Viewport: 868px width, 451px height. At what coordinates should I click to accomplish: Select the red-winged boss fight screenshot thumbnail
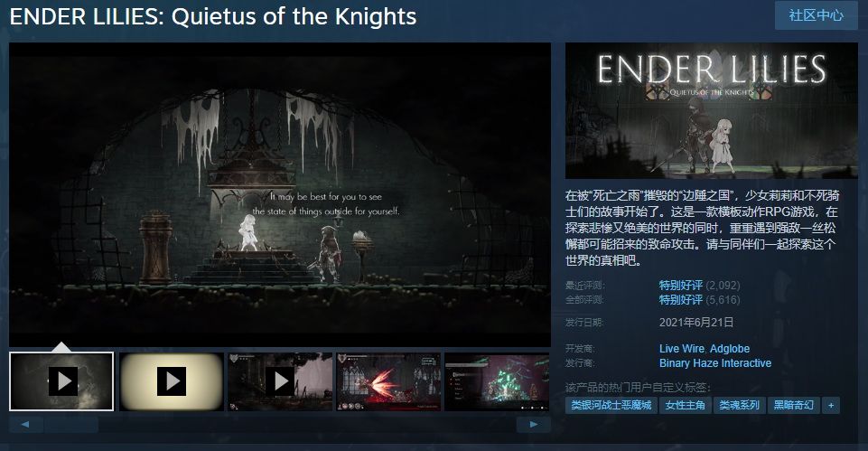388,381
